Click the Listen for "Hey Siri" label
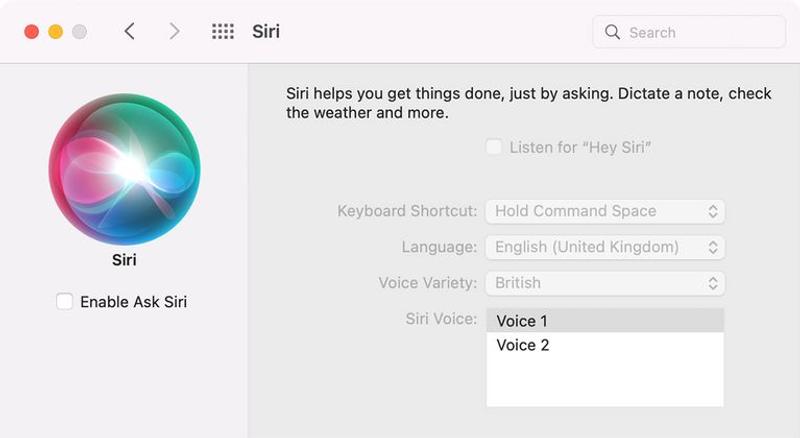800x438 pixels. click(581, 148)
